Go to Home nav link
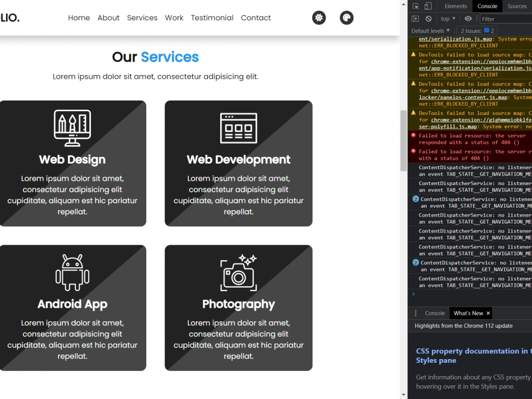Viewport: 532px width, 399px height. coord(79,18)
